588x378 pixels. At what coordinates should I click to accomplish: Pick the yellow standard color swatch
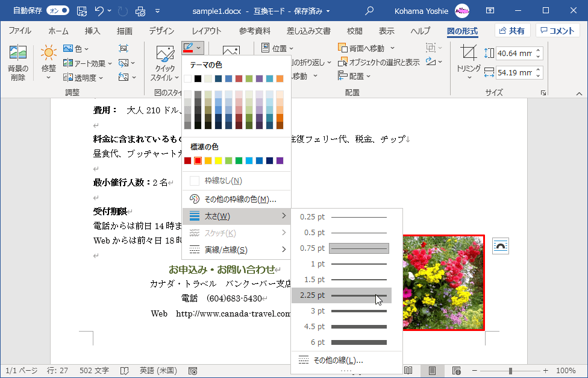coord(219,161)
